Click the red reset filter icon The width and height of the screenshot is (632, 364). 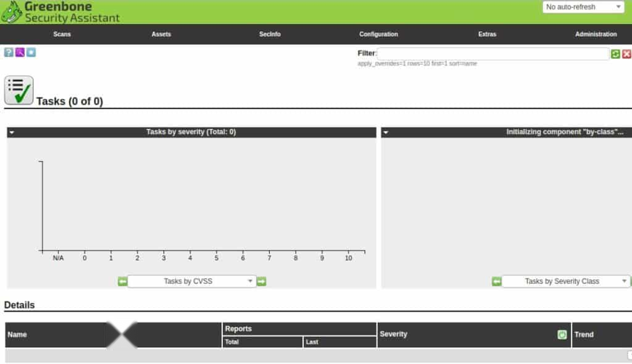626,54
